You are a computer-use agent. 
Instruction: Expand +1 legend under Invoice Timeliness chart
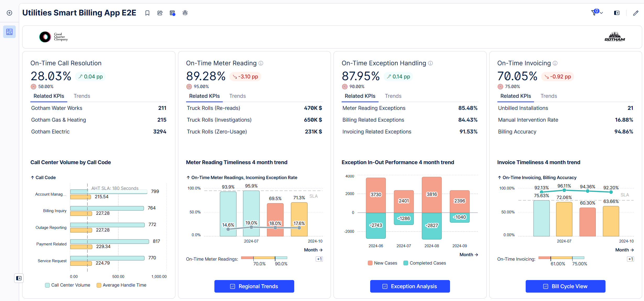[x=630, y=259]
